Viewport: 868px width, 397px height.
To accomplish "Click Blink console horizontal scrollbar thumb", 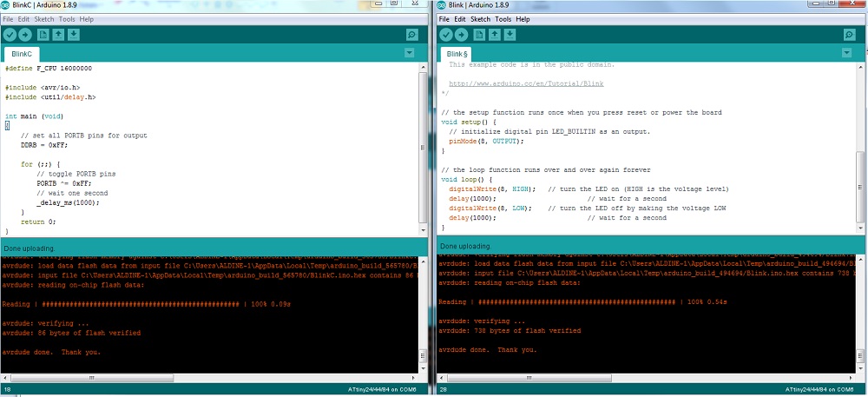I will click(529, 378).
